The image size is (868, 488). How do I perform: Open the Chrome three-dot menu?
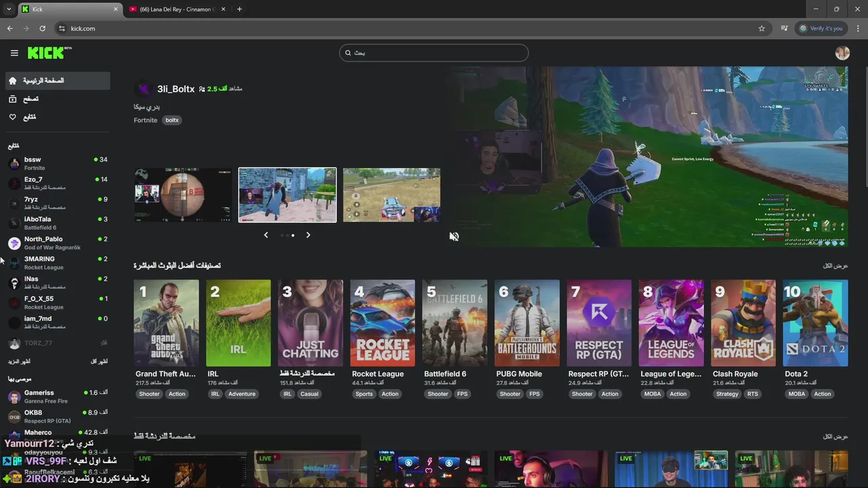(x=858, y=28)
